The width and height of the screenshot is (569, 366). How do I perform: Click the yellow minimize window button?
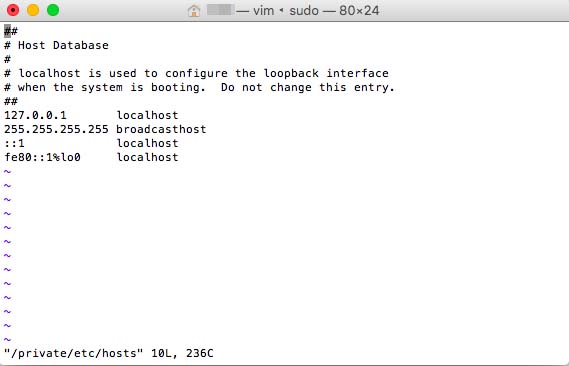tap(33, 10)
